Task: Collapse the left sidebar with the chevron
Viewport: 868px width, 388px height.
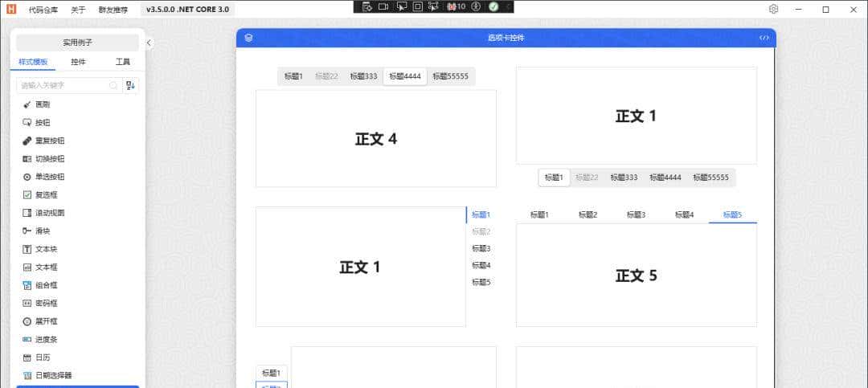Action: 149,43
